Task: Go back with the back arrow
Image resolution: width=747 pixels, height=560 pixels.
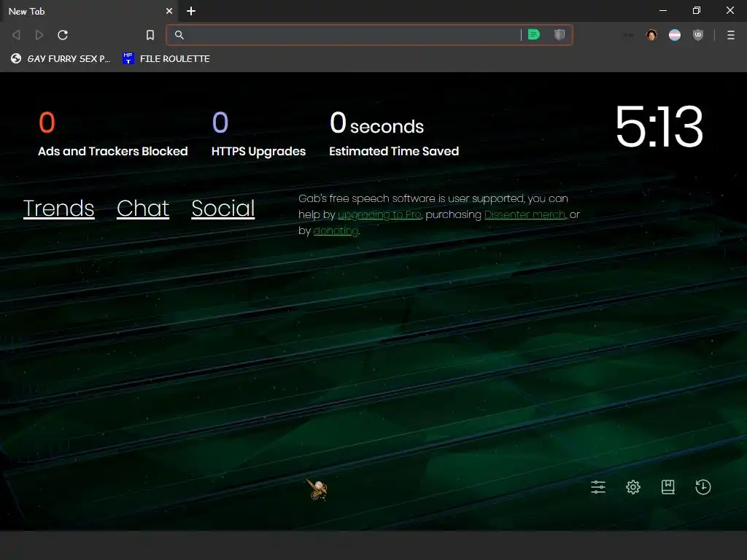Action: point(16,35)
